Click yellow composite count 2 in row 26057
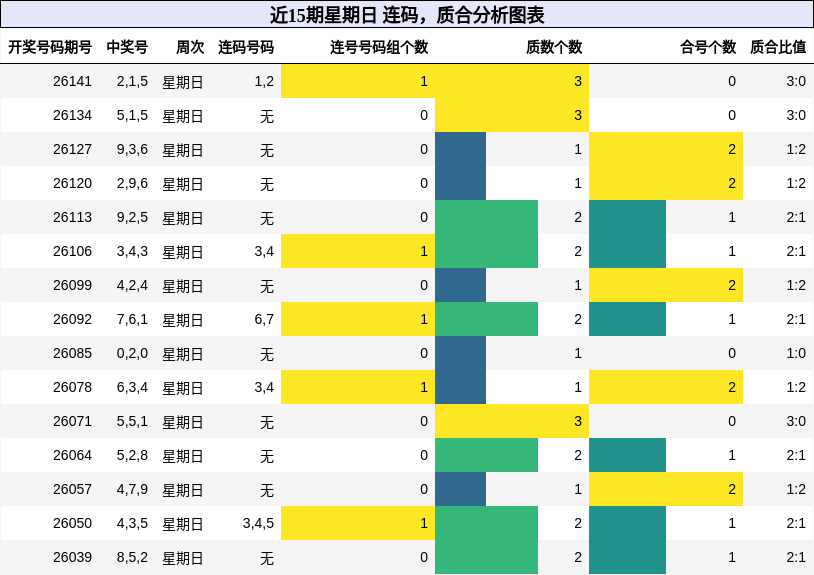Screen dimensions: 814x575 point(732,489)
